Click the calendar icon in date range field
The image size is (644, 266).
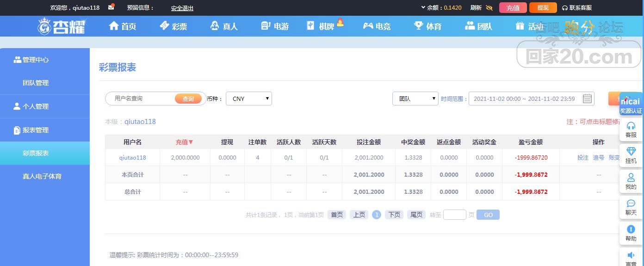pyautogui.click(x=587, y=99)
